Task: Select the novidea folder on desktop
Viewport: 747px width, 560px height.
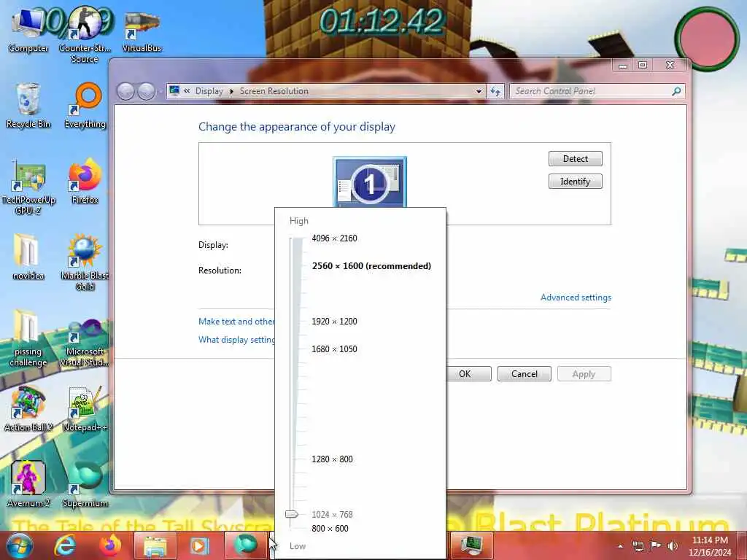Action: [28, 257]
